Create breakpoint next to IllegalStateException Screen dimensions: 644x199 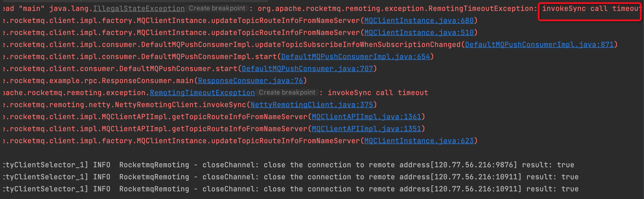coord(217,8)
